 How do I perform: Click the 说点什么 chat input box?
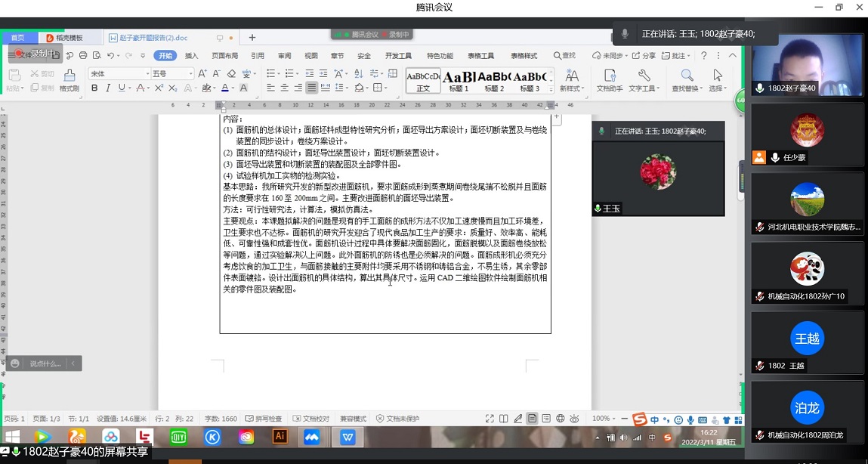pos(45,363)
